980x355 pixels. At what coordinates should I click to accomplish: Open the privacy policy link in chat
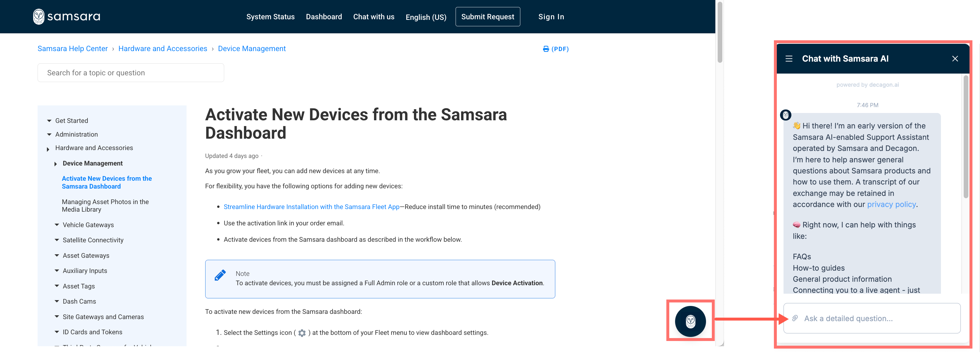point(891,204)
